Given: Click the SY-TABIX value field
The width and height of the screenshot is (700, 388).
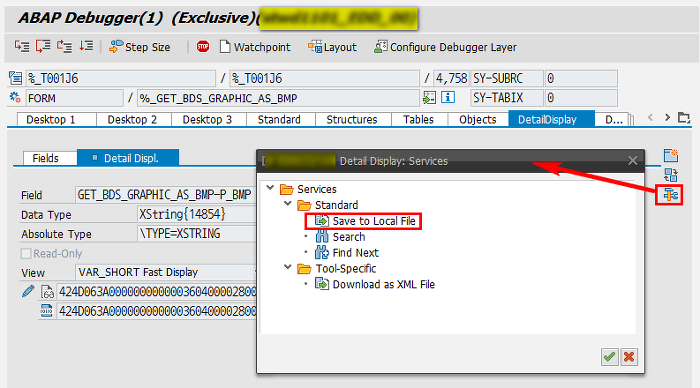Looking at the screenshot, I should pyautogui.click(x=581, y=98).
